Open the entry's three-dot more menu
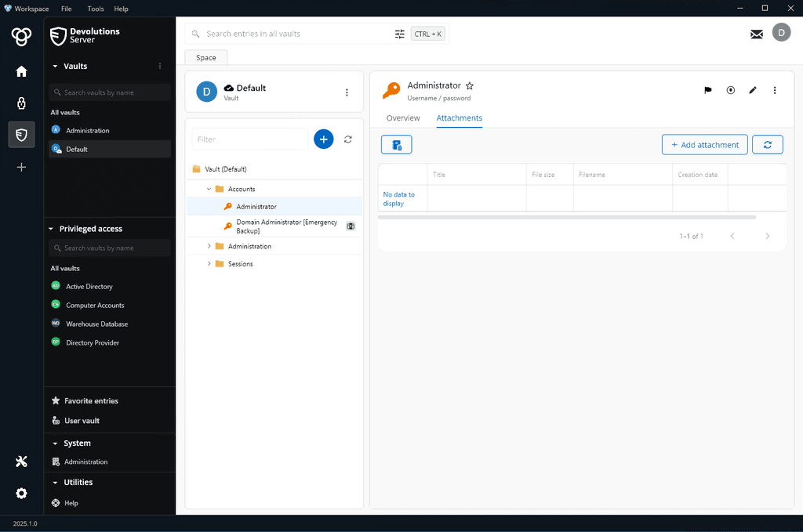Image resolution: width=803 pixels, height=532 pixels. (775, 90)
